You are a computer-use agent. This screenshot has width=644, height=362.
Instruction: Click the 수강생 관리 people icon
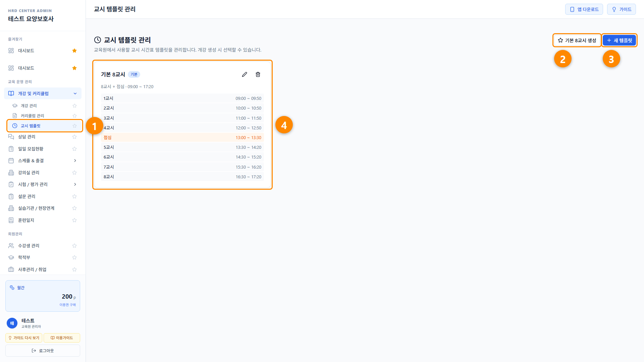tap(11, 246)
